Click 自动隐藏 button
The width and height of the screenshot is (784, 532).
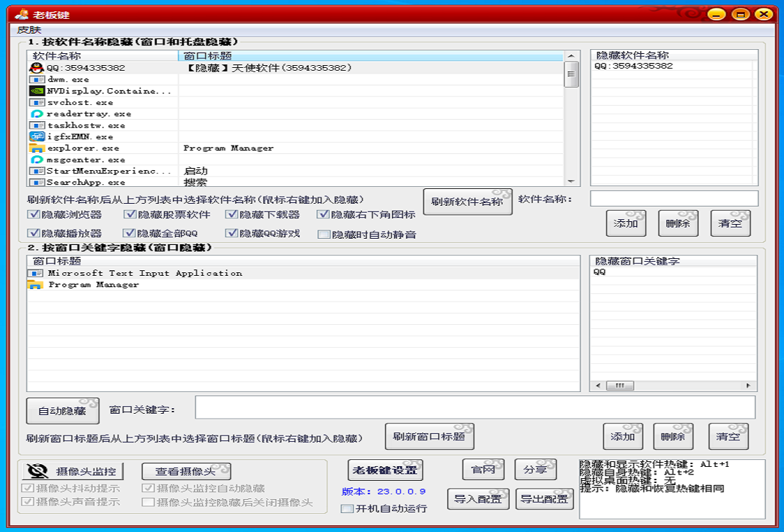(x=62, y=411)
